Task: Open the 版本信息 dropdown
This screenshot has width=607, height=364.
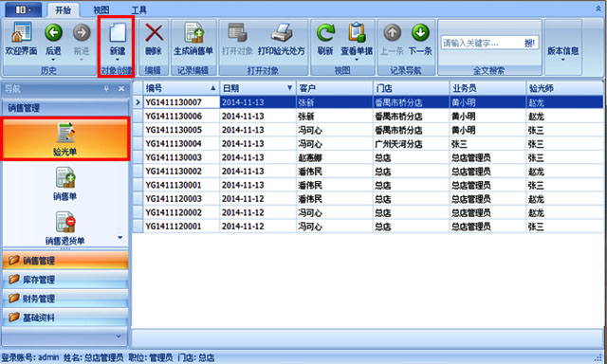Action: pyautogui.click(x=562, y=52)
